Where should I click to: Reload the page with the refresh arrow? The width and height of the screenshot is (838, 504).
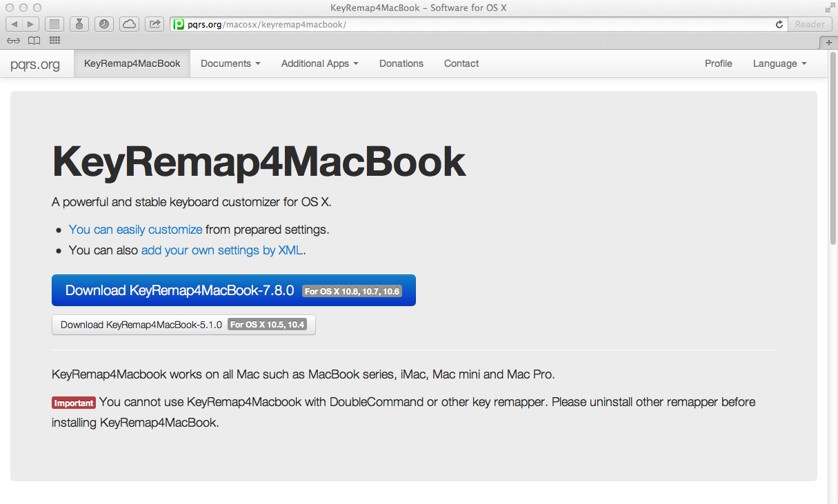click(779, 24)
